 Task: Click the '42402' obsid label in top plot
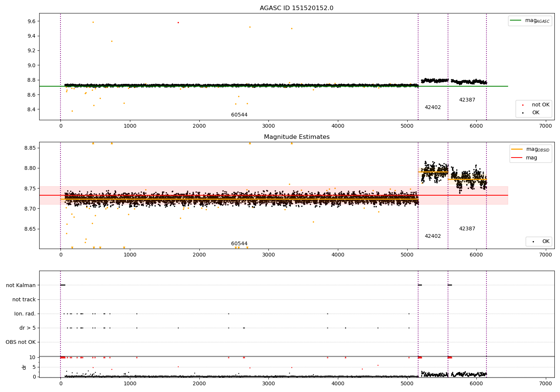click(433, 107)
